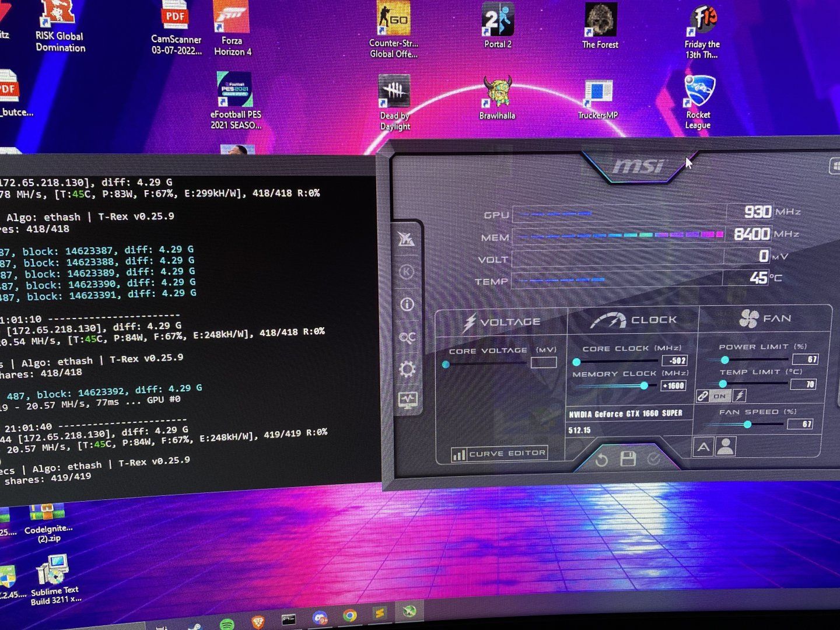This screenshot has width=840, height=630.
Task: Launch the OC Scanner from Afterburner's sidebar
Action: coord(407,337)
